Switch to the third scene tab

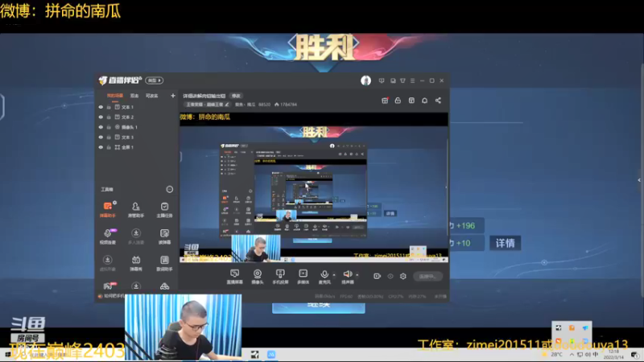tap(151, 96)
